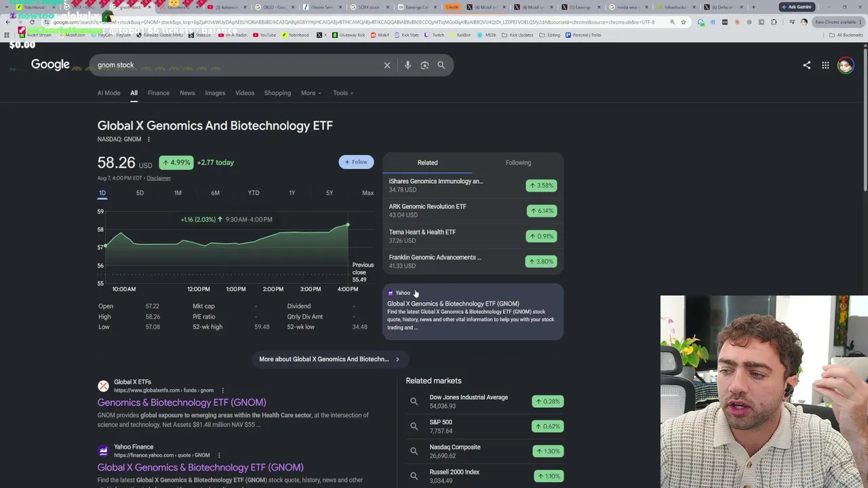
Task: Go back with the browser back arrow
Action: point(7,22)
